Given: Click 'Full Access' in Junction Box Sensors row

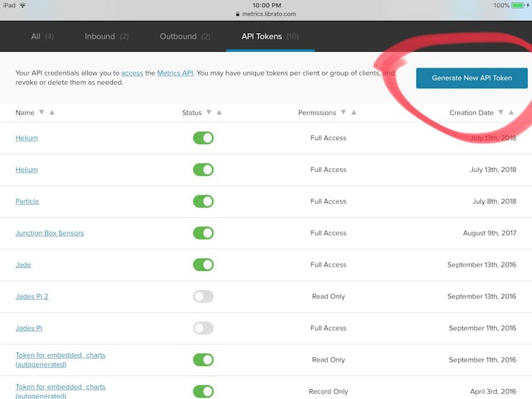Looking at the screenshot, I should [329, 233].
